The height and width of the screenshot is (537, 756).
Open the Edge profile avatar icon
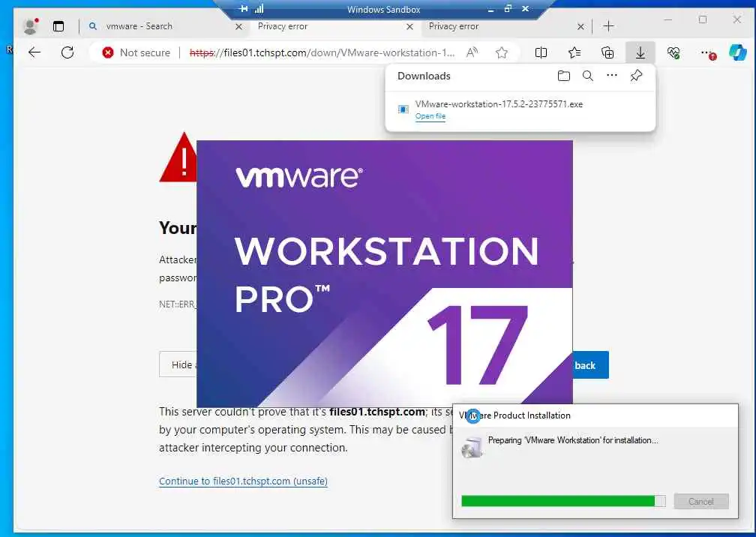click(x=31, y=26)
